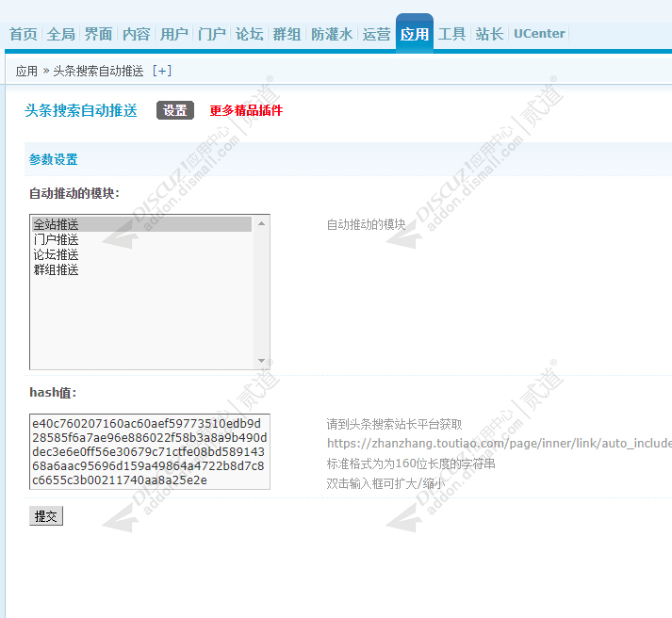The width and height of the screenshot is (672, 618).
Task: Click 应用 in the breadcrumb
Action: 26,71
